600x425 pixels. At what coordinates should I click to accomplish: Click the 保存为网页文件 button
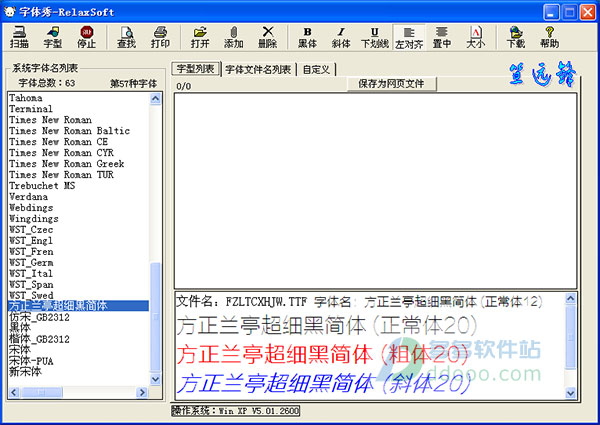click(x=391, y=84)
